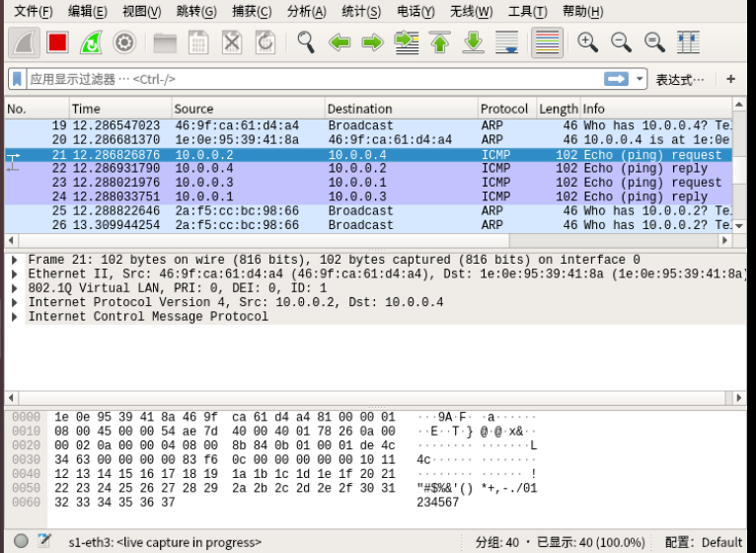Open the 统计(S) menu
756x553 pixels.
pos(361,11)
